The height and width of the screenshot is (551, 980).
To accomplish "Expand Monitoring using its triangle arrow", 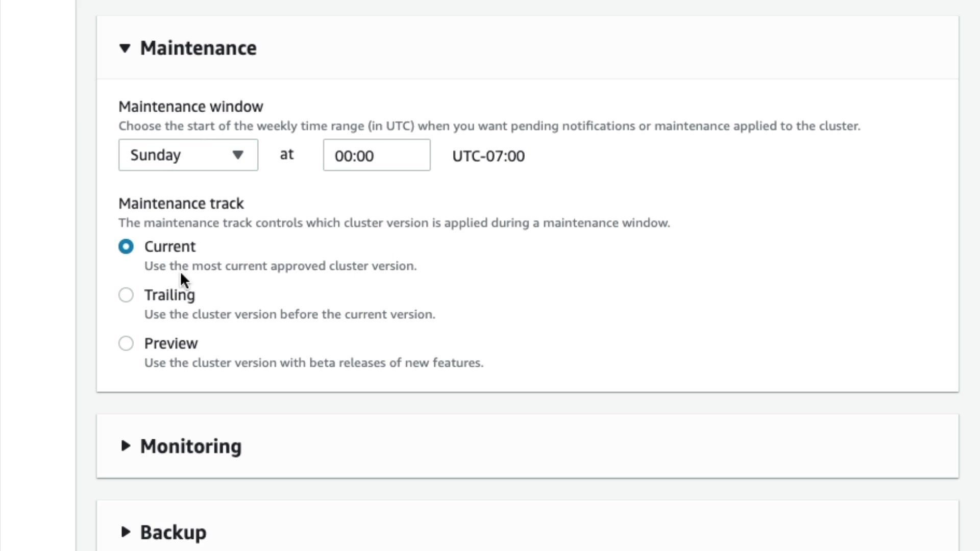I will (x=125, y=446).
